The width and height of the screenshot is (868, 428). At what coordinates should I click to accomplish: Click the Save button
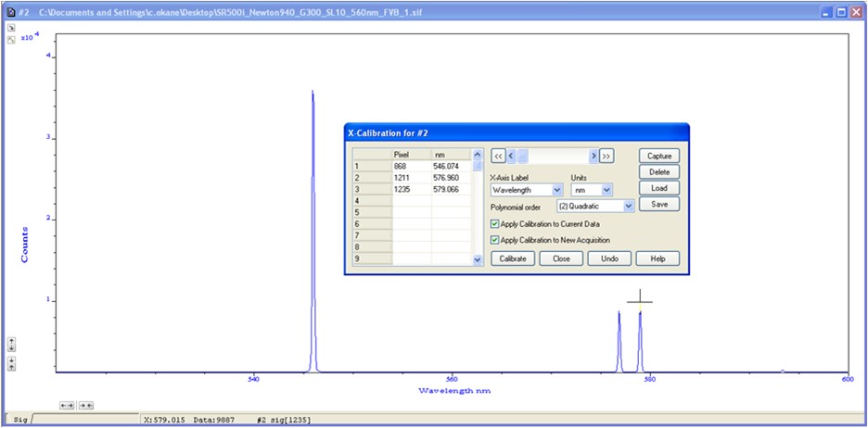pyautogui.click(x=659, y=204)
